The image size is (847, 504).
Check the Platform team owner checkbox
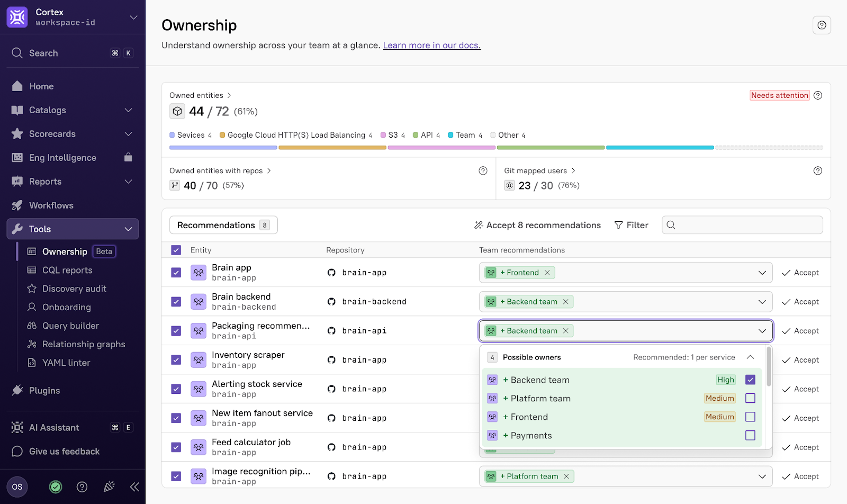pos(750,398)
